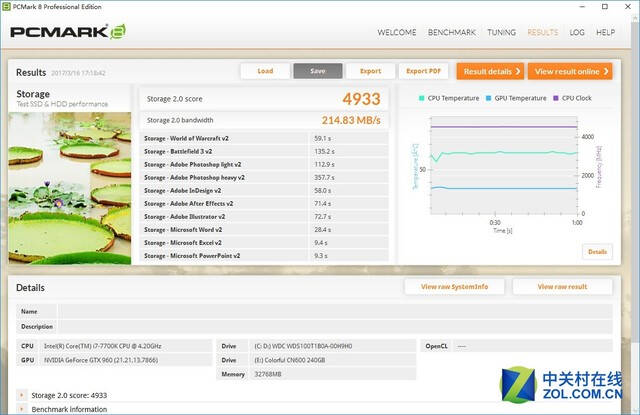Click the Name input field
The width and height of the screenshot is (640, 415).
click(335, 311)
